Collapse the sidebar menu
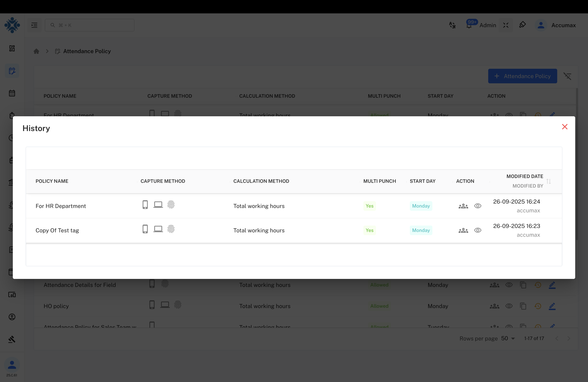 click(x=34, y=25)
